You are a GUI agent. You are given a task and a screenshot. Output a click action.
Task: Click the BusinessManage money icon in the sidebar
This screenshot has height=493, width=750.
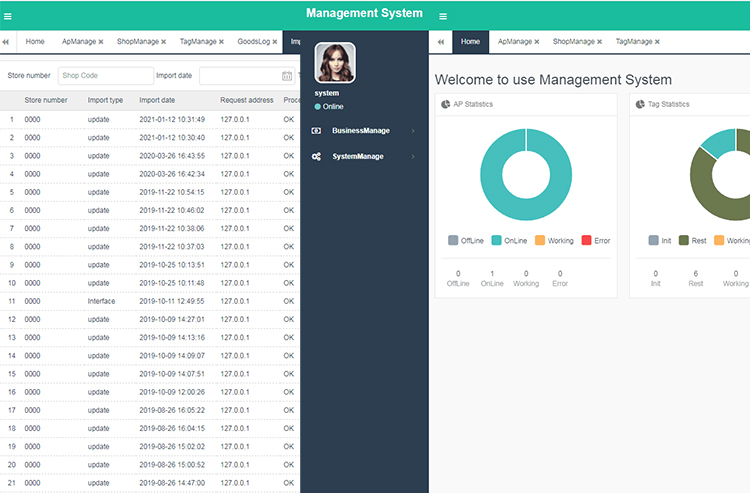(316, 130)
